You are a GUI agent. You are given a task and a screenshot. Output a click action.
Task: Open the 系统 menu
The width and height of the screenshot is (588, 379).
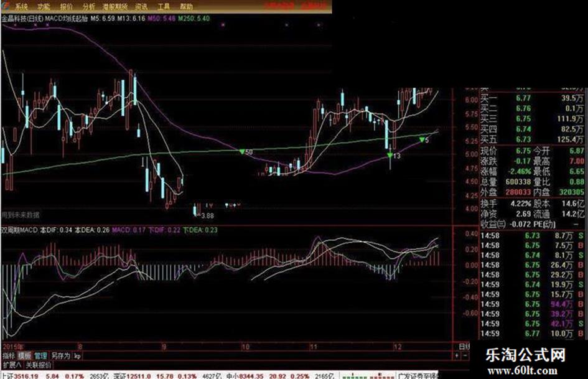(21, 6)
